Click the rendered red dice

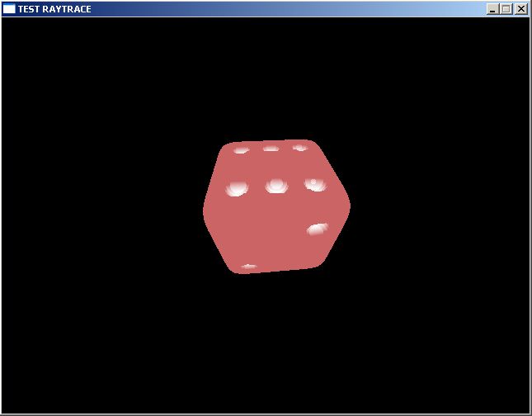tap(276, 206)
